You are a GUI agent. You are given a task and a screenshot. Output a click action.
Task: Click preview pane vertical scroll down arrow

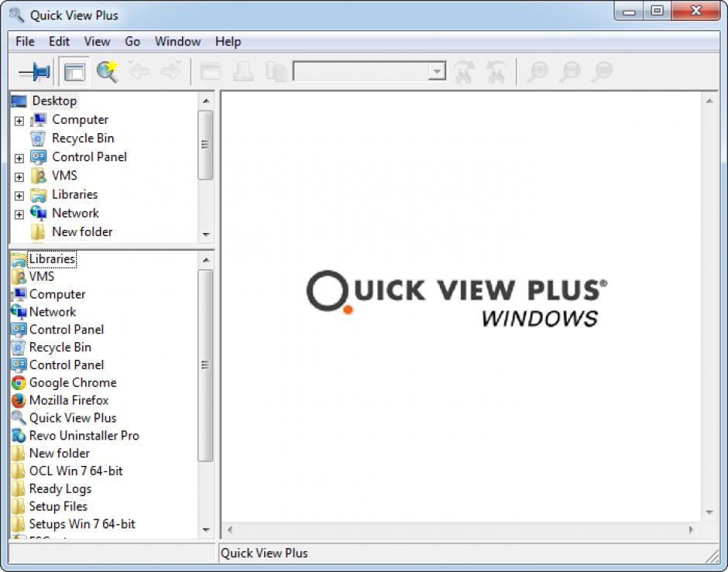[709, 512]
